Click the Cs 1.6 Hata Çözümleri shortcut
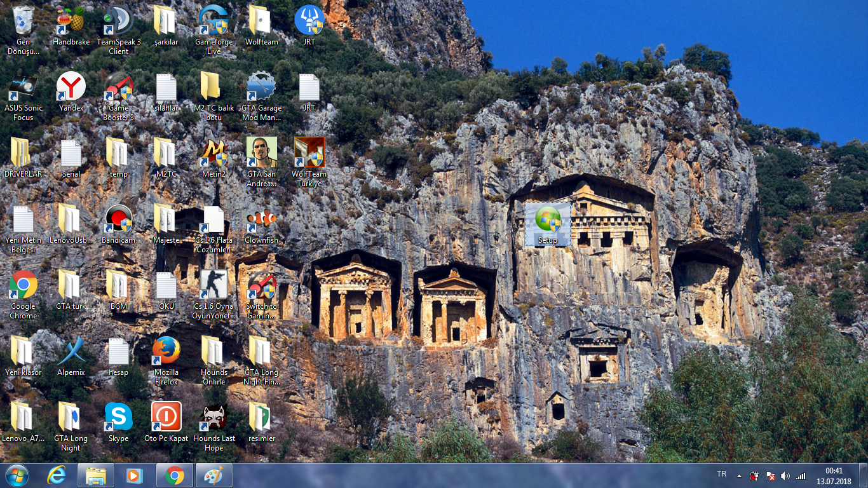Image resolution: width=868 pixels, height=488 pixels. [x=214, y=229]
